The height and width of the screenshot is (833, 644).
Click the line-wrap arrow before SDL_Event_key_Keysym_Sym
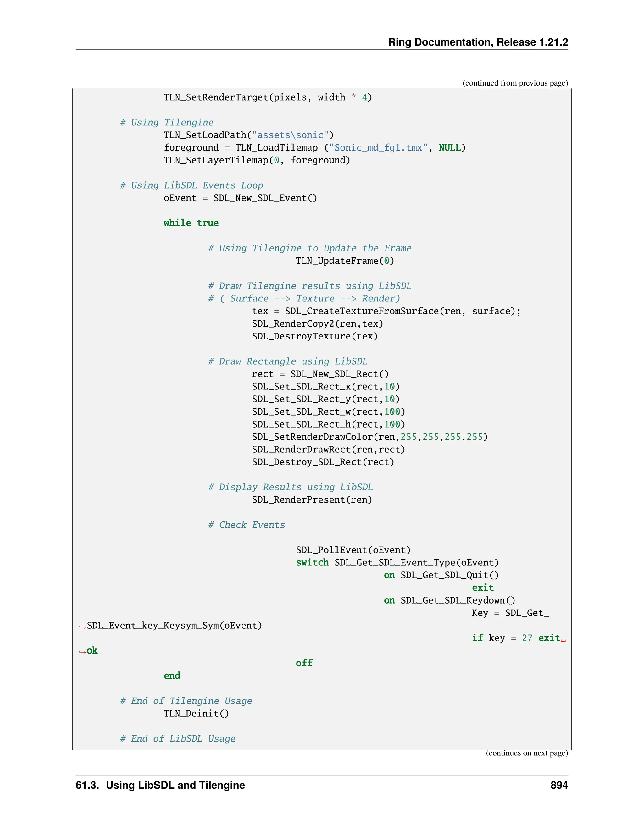pos(82,627)
